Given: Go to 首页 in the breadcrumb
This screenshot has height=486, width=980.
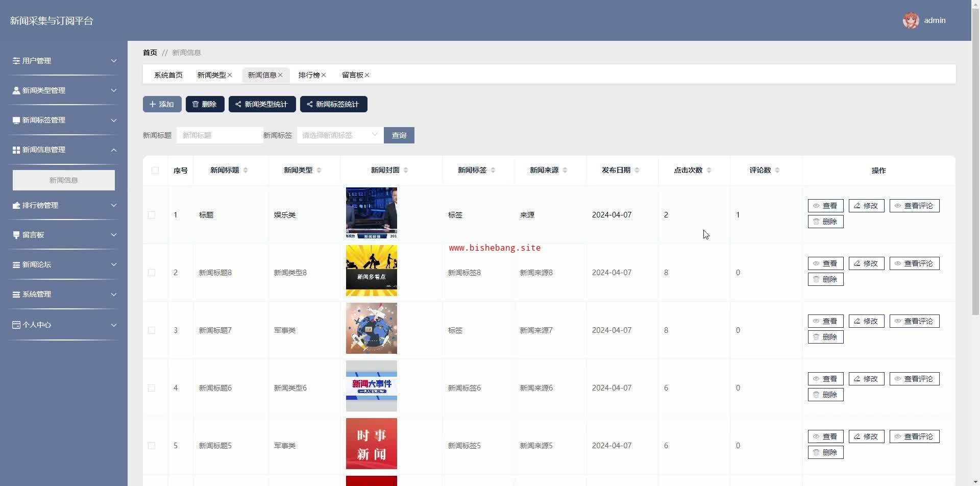Looking at the screenshot, I should pos(150,53).
